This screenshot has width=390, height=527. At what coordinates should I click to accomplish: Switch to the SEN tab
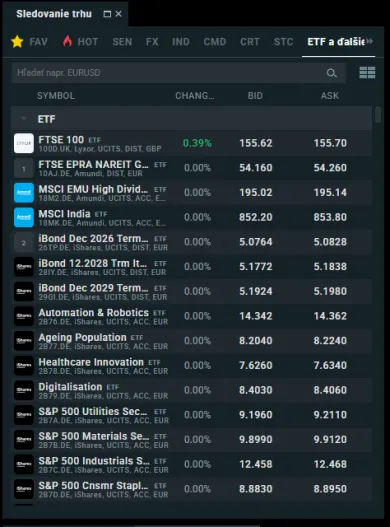tap(122, 42)
